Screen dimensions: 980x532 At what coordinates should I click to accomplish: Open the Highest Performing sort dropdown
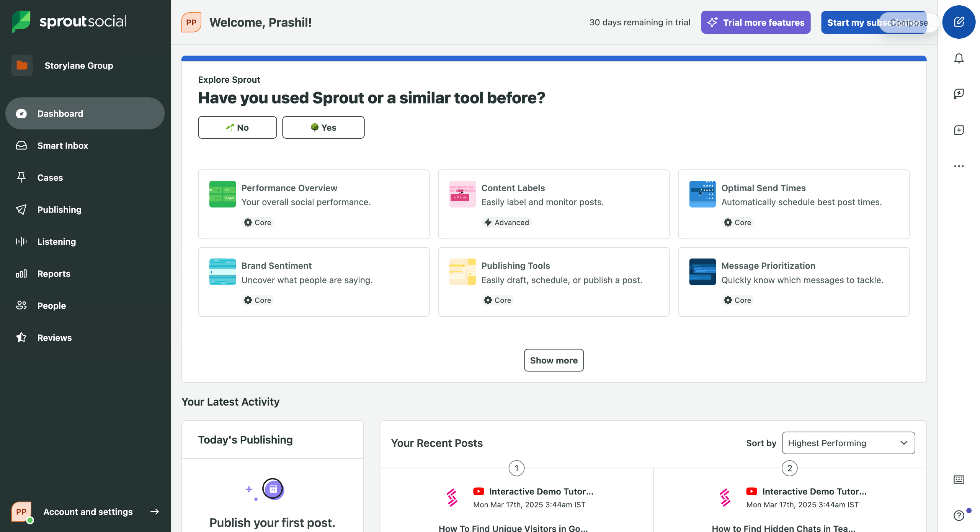tap(848, 443)
